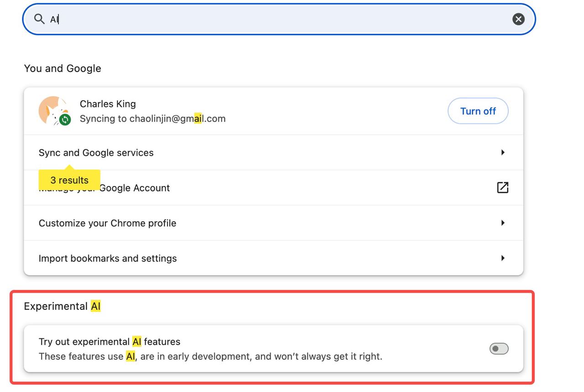Click the You and Google heading
The image size is (584, 392).
pyautogui.click(x=63, y=68)
